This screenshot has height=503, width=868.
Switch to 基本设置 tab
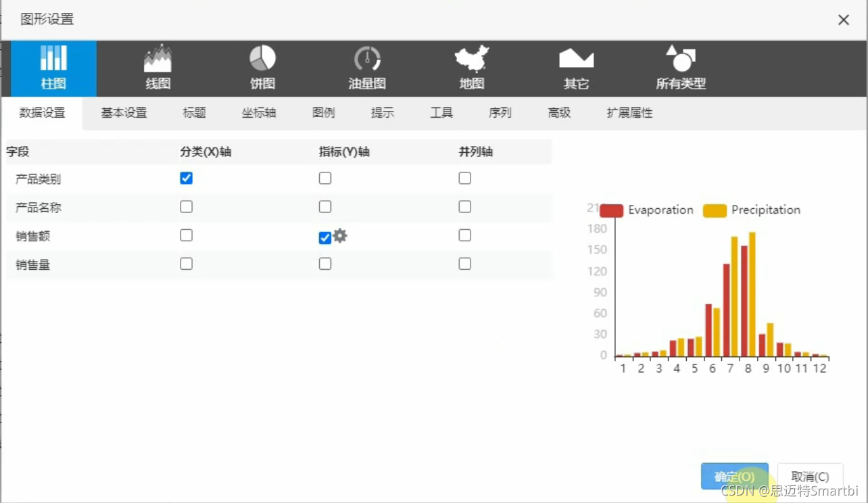pos(124,112)
